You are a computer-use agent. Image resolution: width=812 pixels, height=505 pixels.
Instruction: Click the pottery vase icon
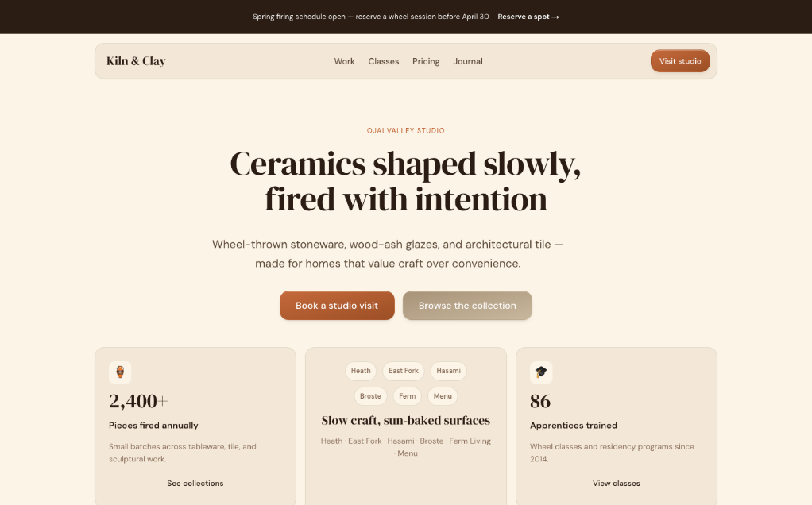coord(120,372)
